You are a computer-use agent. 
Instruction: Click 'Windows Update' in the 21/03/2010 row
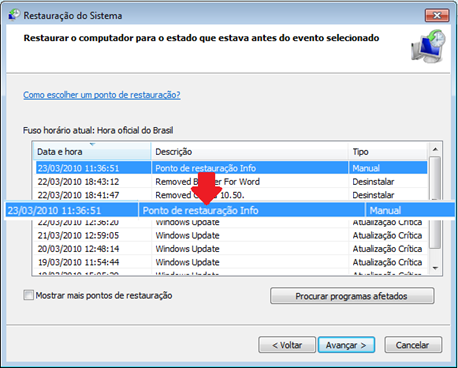(187, 235)
